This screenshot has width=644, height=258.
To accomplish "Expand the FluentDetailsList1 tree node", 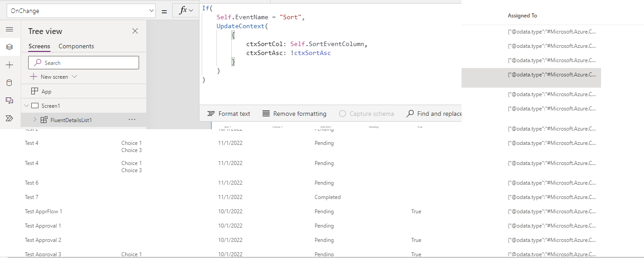I will 35,120.
